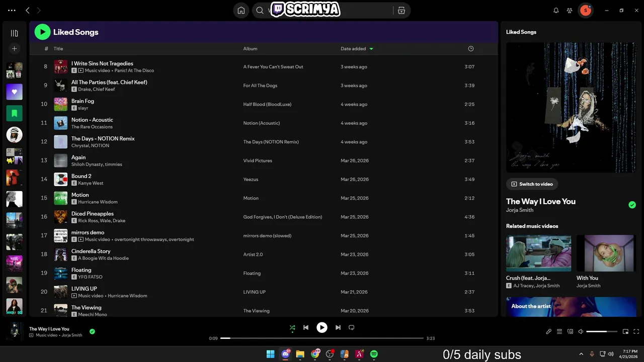This screenshot has height=362, width=644.
Task: Open the Yeezus album link
Action: click(252, 179)
